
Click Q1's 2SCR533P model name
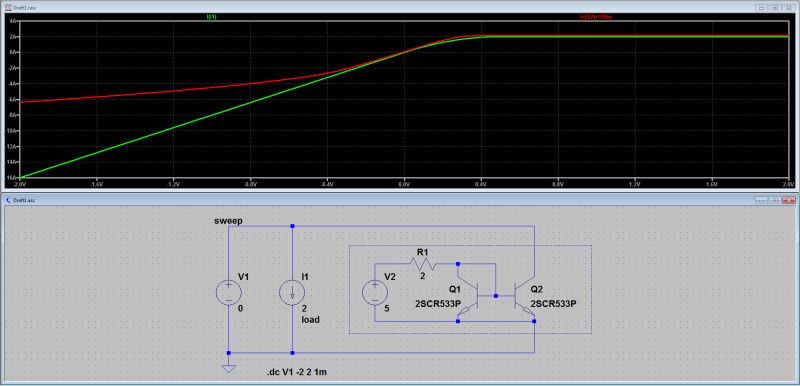pos(438,304)
